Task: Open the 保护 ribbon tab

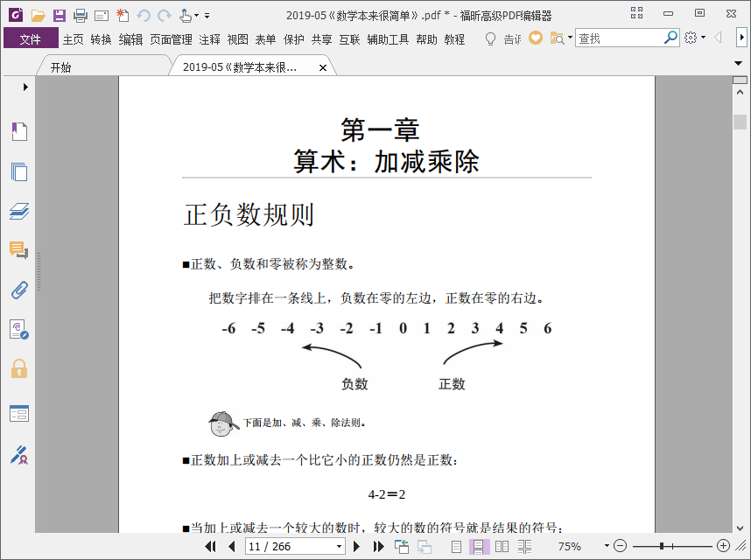Action: [293, 39]
